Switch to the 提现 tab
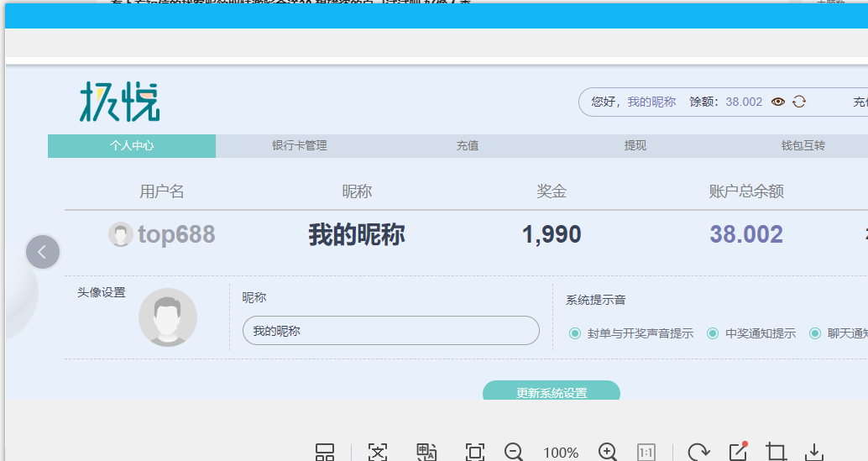 click(x=635, y=146)
